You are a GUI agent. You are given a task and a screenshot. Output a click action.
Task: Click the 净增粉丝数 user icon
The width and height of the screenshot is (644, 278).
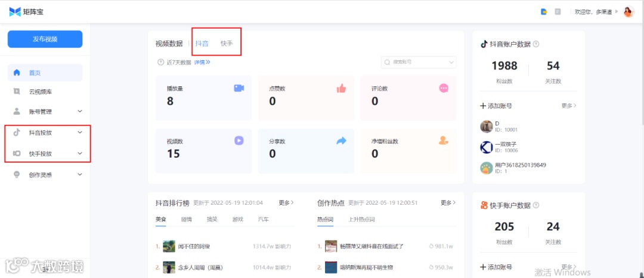444,140
